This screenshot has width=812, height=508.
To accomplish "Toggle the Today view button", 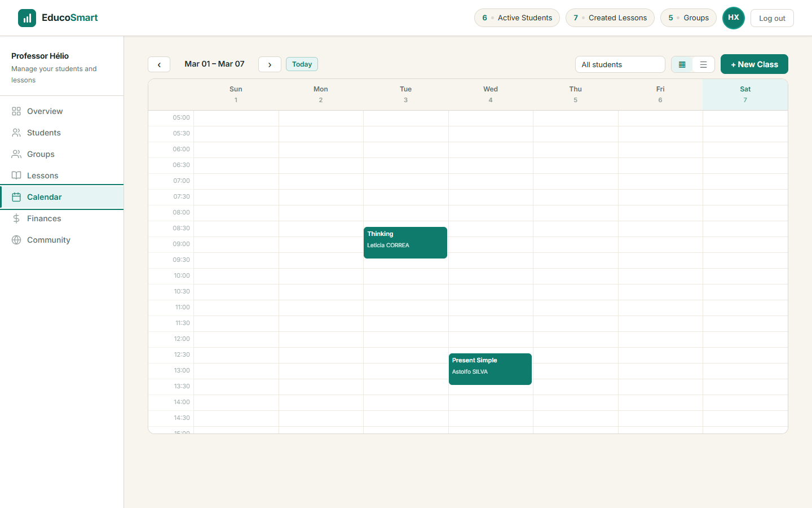I will pyautogui.click(x=302, y=64).
